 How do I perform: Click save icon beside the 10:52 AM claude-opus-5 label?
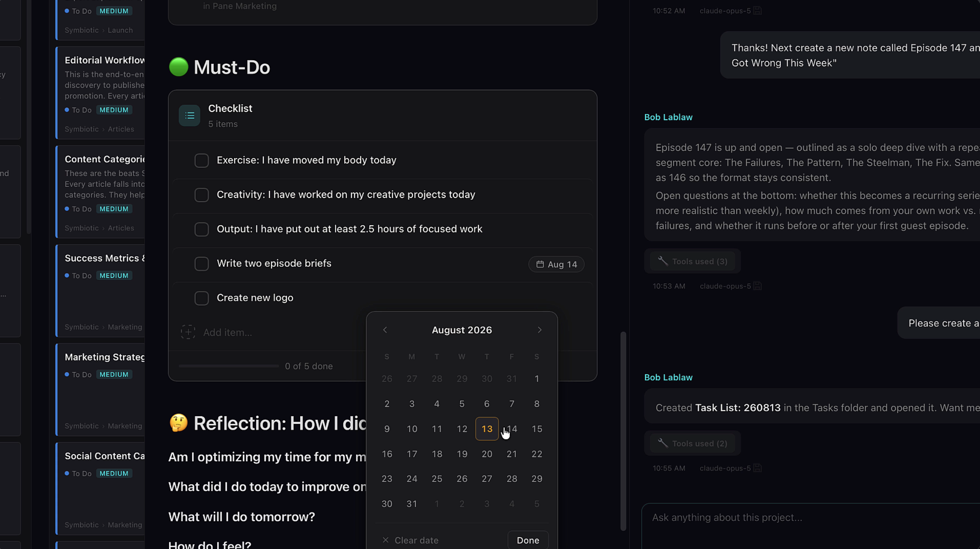coord(757,11)
